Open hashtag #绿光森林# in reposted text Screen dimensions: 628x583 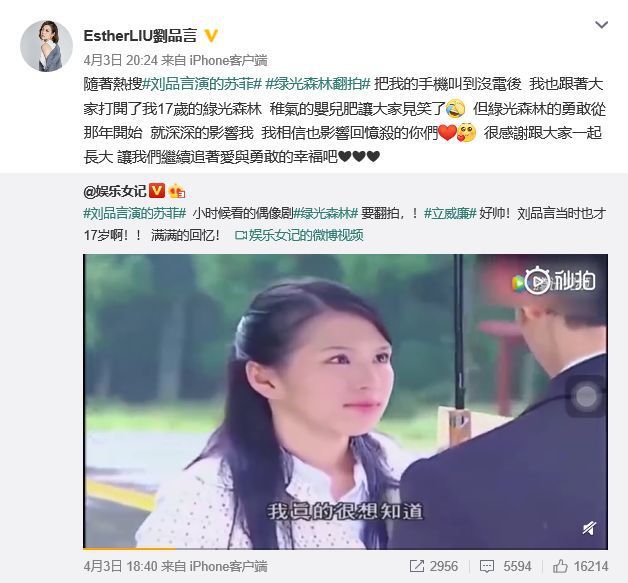point(326,213)
